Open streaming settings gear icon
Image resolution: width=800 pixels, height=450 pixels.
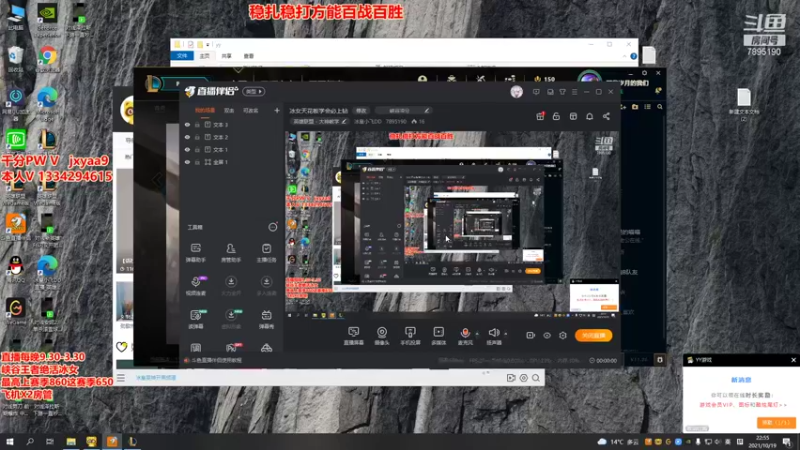click(x=563, y=336)
